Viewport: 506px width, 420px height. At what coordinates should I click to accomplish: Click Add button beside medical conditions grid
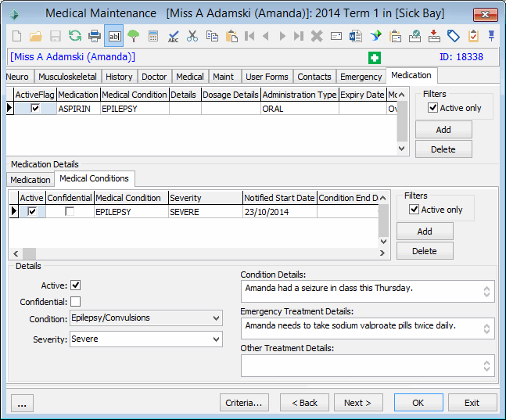click(x=425, y=232)
